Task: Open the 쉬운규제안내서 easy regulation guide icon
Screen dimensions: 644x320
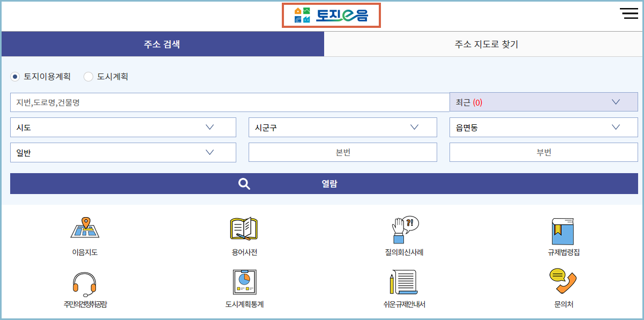Action: 405,287
